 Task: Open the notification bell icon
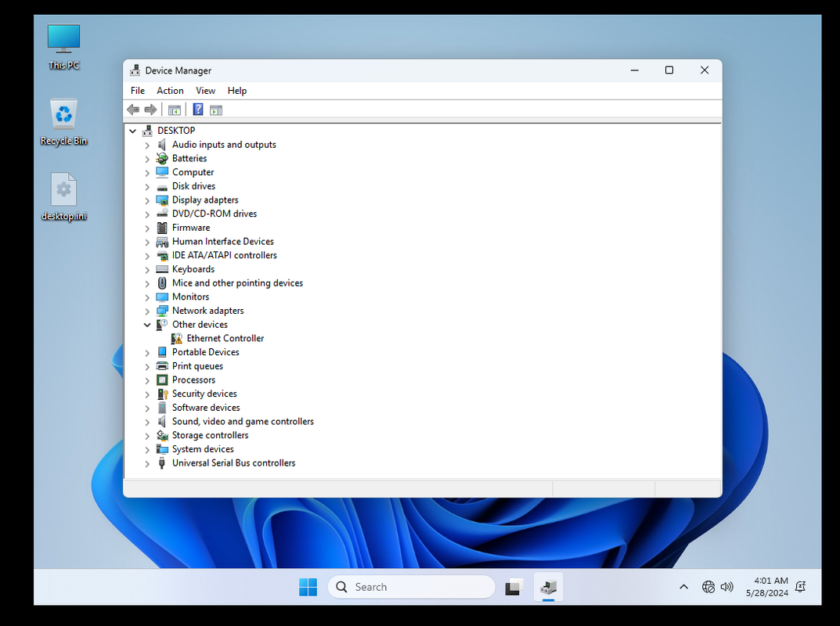point(800,587)
